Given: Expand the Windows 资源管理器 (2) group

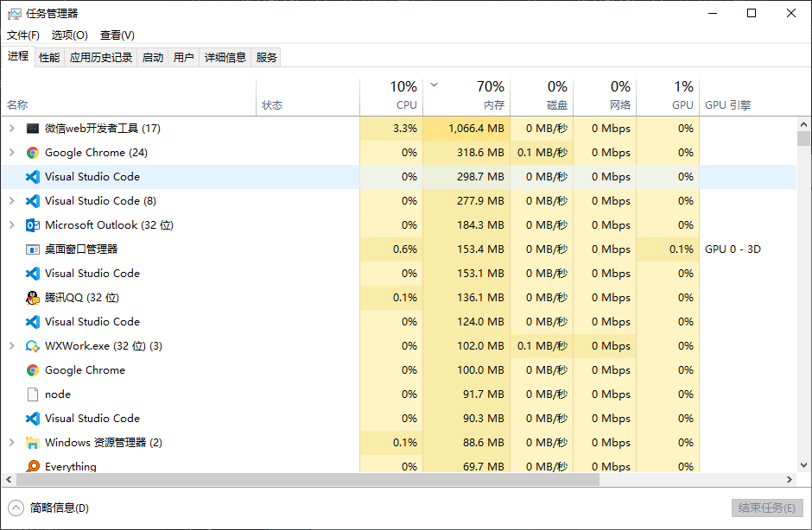Looking at the screenshot, I should [x=12, y=443].
